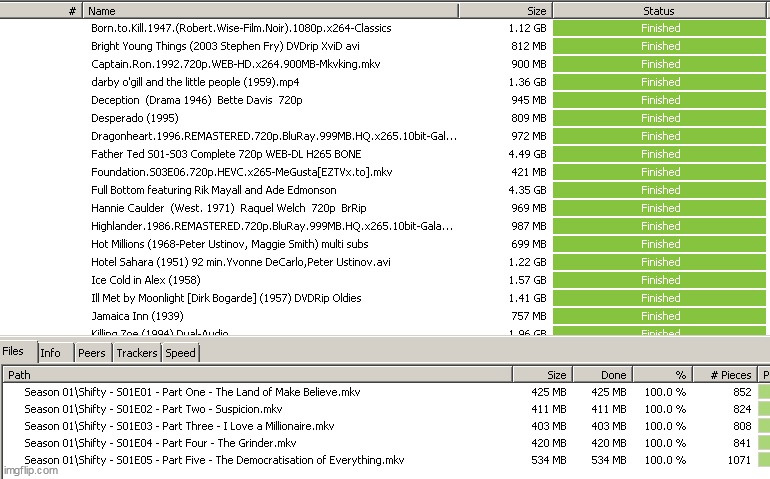Viewport: 770px width, 479px height.
Task: Sort by the # column header
Action: pos(41,11)
